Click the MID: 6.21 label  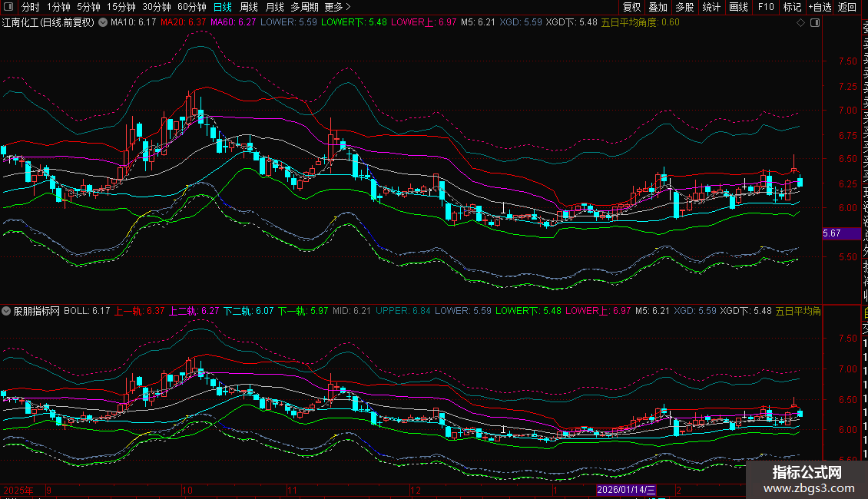[352, 311]
